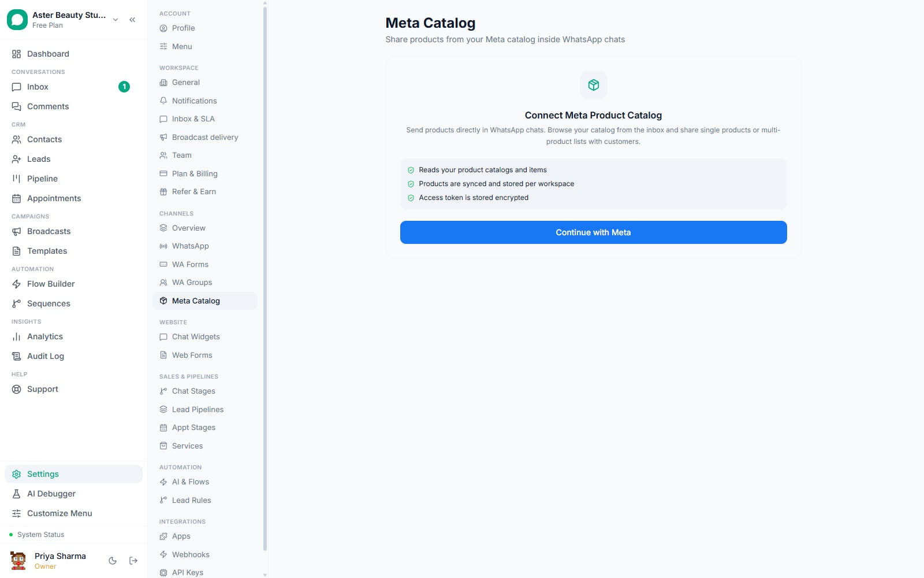Click the settings panel scrollbar
The height and width of the screenshot is (578, 924).
pyautogui.click(x=265, y=278)
